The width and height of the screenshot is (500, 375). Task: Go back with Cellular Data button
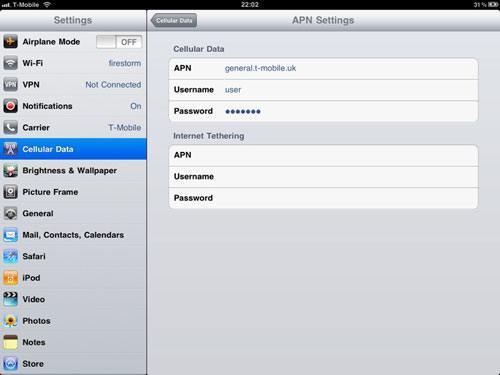(174, 20)
